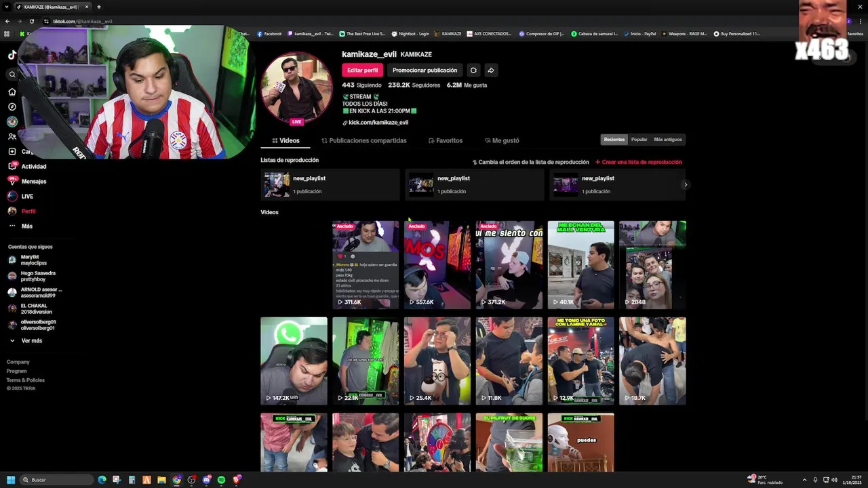Click the playlist carousel next arrow
Image resolution: width=868 pixels, height=488 pixels.
(x=686, y=184)
